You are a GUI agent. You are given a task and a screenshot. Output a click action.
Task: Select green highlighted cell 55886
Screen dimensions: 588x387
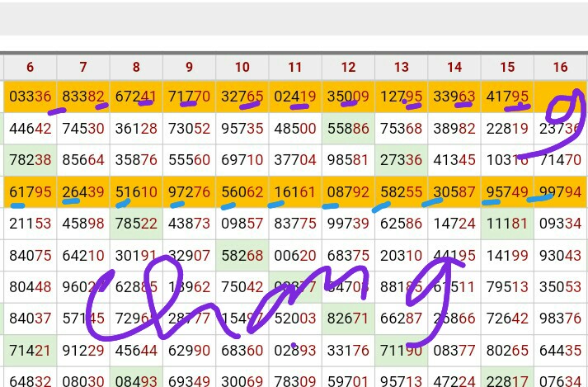[348, 129]
